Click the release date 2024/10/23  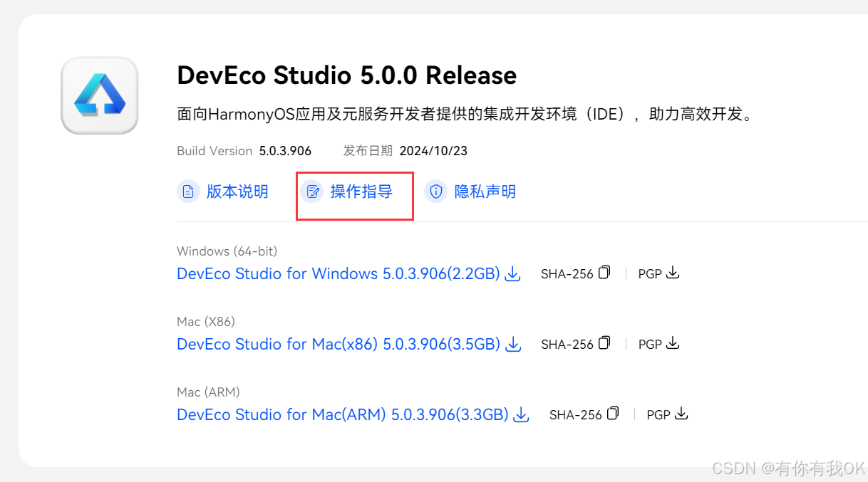click(433, 151)
